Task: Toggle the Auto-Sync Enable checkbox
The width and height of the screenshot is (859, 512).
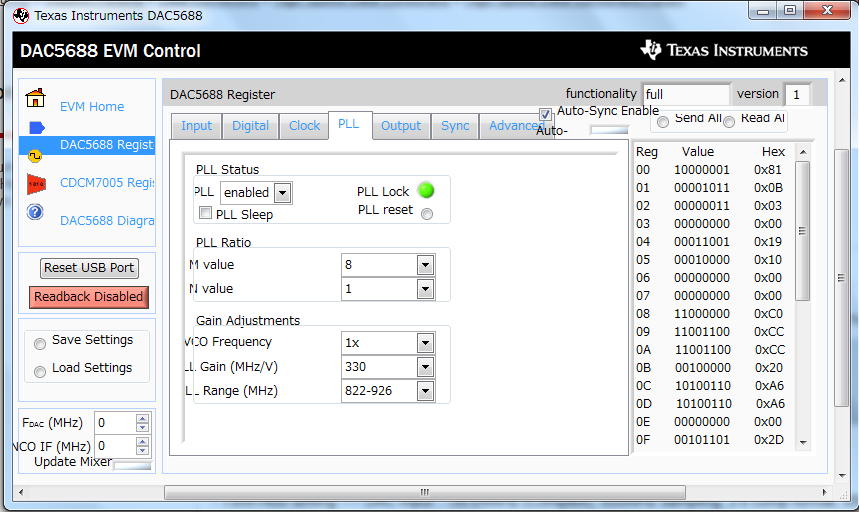Action: point(545,114)
